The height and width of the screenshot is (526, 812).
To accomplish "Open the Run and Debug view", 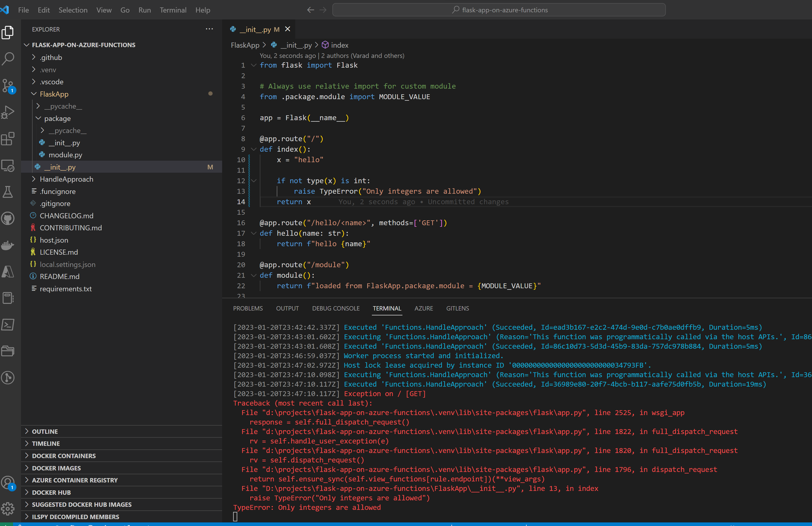I will pos(8,112).
